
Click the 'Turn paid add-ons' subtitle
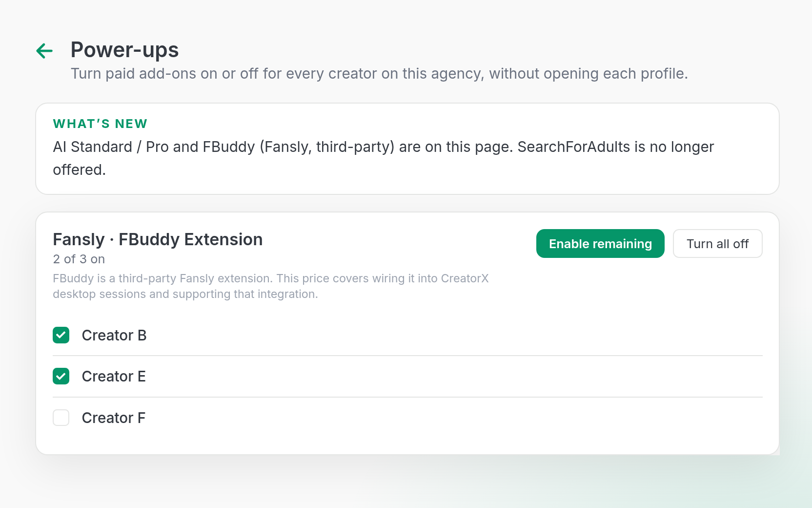(379, 73)
